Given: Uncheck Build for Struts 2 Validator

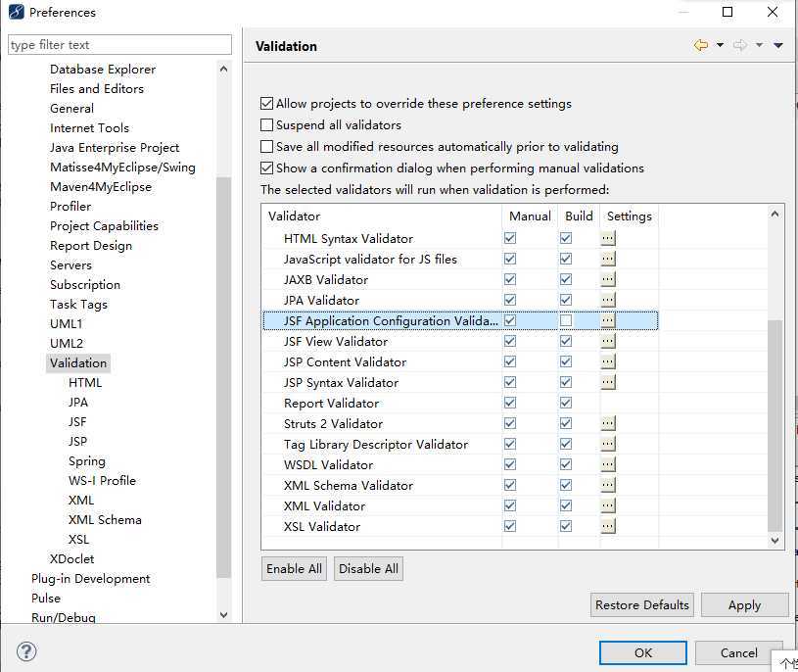Looking at the screenshot, I should (565, 423).
